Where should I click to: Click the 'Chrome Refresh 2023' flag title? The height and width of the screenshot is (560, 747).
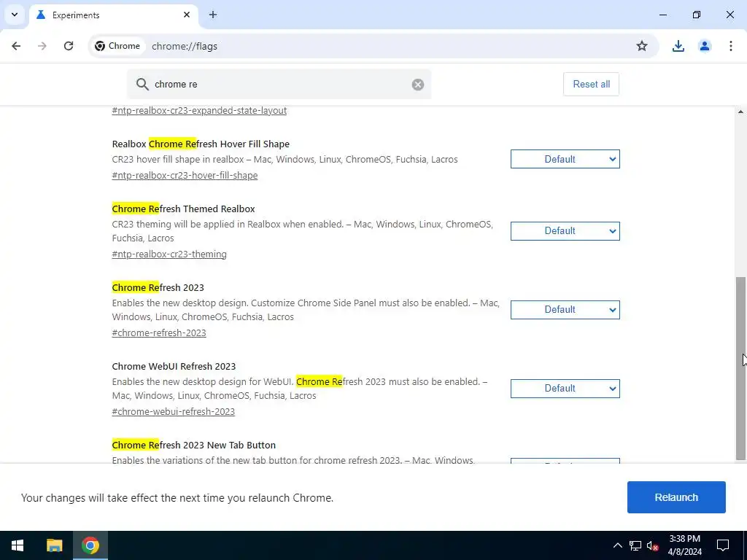[x=158, y=287]
